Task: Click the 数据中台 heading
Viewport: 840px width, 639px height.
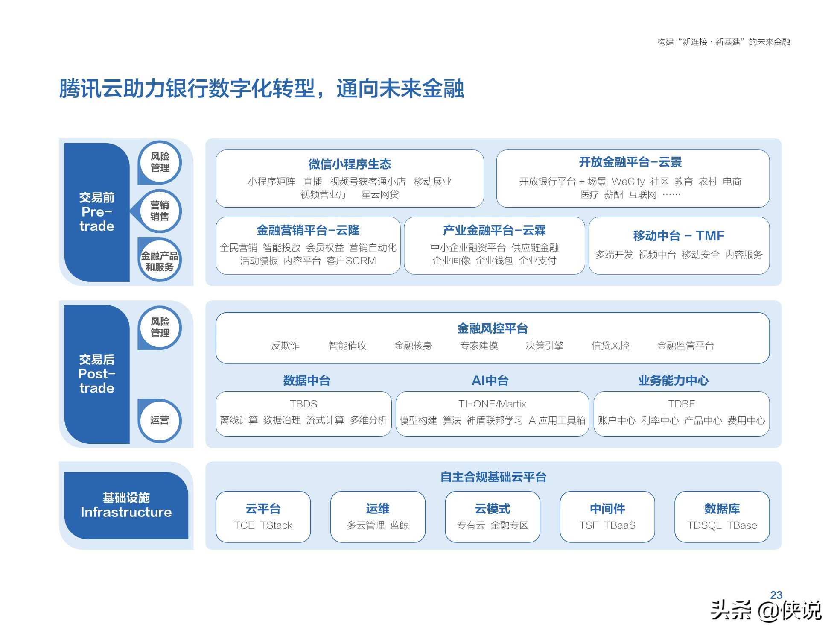Action: click(x=306, y=381)
